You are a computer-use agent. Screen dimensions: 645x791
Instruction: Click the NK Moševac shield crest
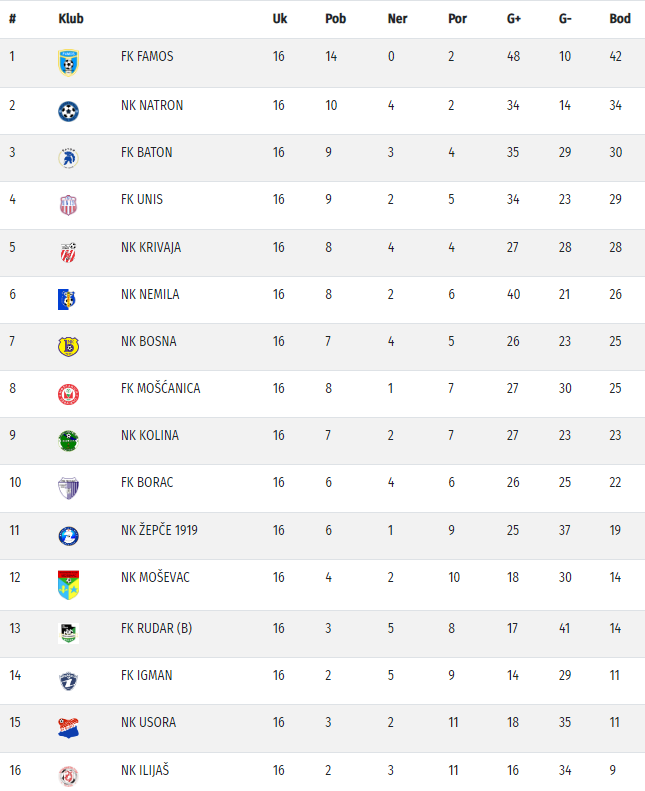coord(68,584)
